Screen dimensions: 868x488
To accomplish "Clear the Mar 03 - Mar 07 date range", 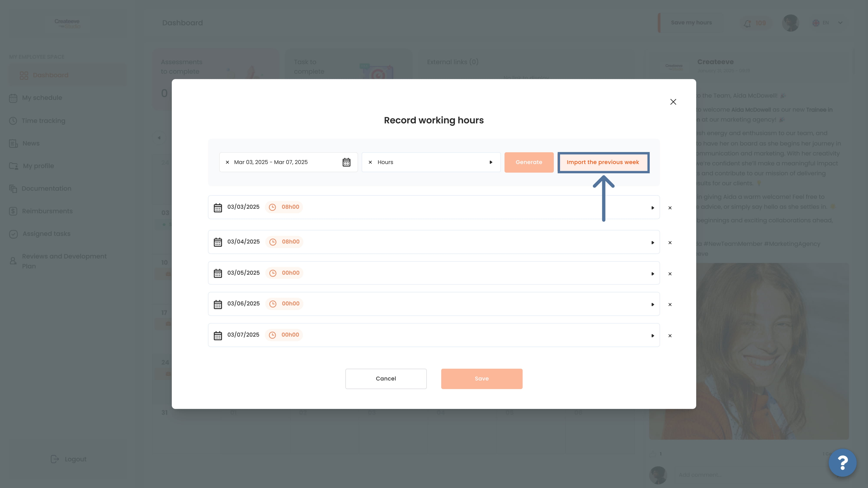I will point(227,162).
